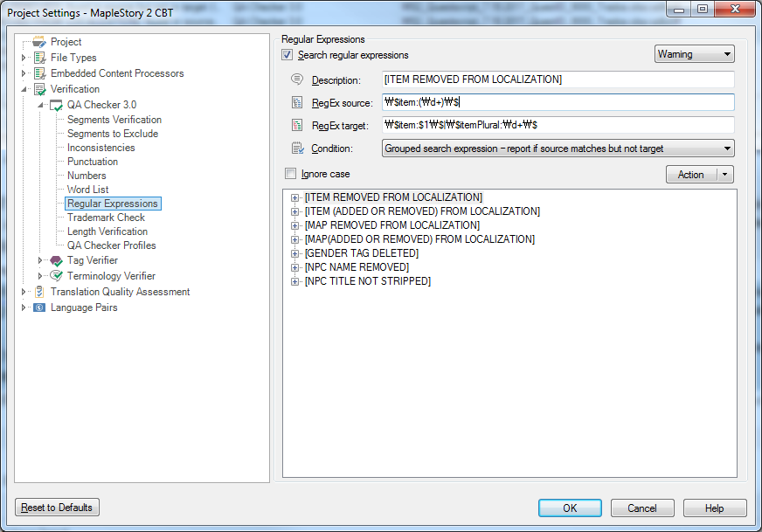
Task: Open the Warning severity dropdown
Action: (x=694, y=54)
